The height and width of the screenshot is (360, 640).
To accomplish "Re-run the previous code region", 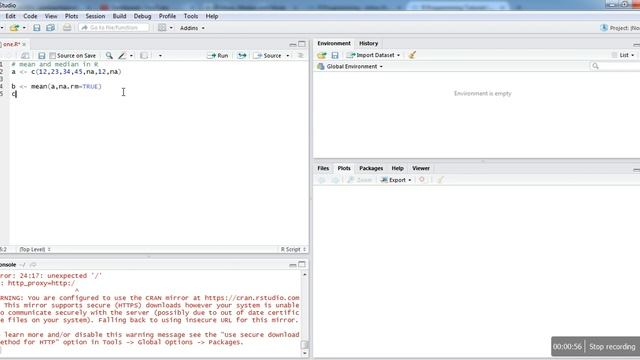I will pyautogui.click(x=242, y=56).
